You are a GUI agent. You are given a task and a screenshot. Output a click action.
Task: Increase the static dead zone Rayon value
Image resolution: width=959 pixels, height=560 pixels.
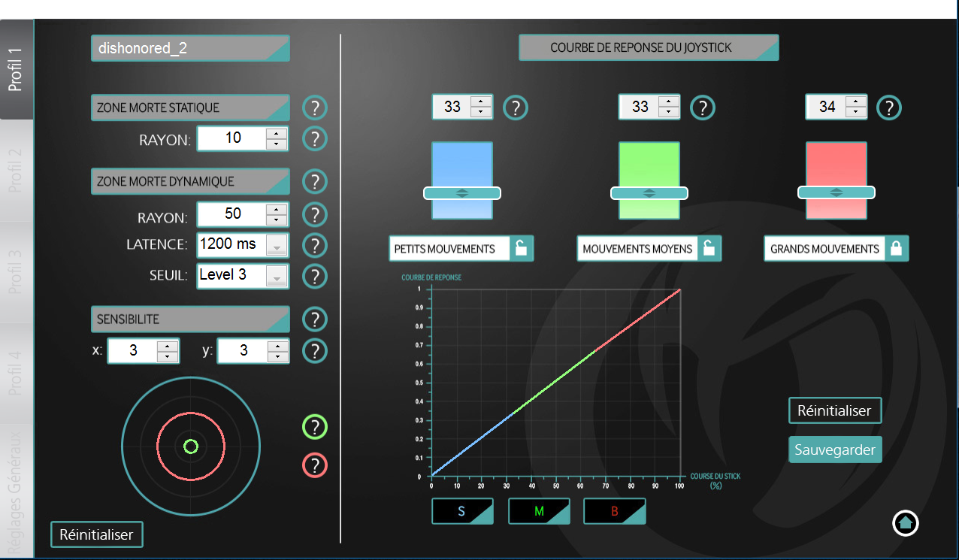(277, 134)
